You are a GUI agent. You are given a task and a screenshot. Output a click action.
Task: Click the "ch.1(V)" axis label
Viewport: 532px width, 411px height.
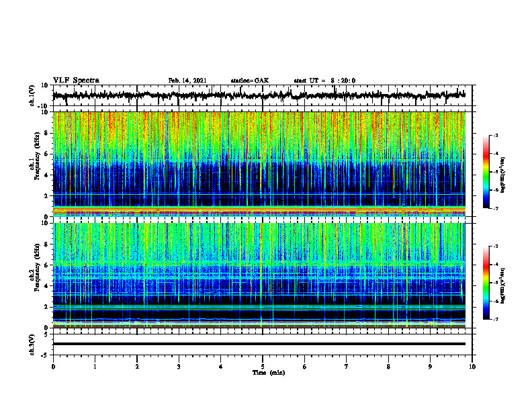(32, 95)
